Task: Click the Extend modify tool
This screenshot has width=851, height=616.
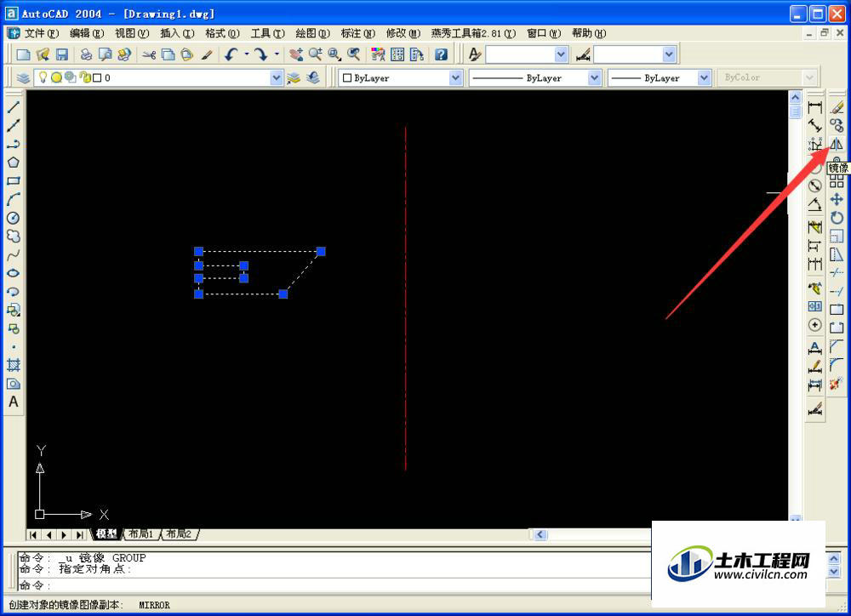Action: [x=837, y=292]
